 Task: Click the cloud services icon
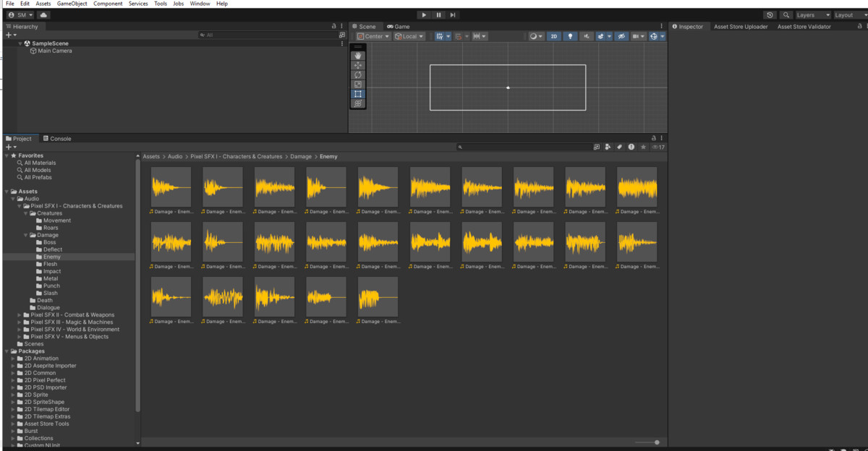[43, 14]
